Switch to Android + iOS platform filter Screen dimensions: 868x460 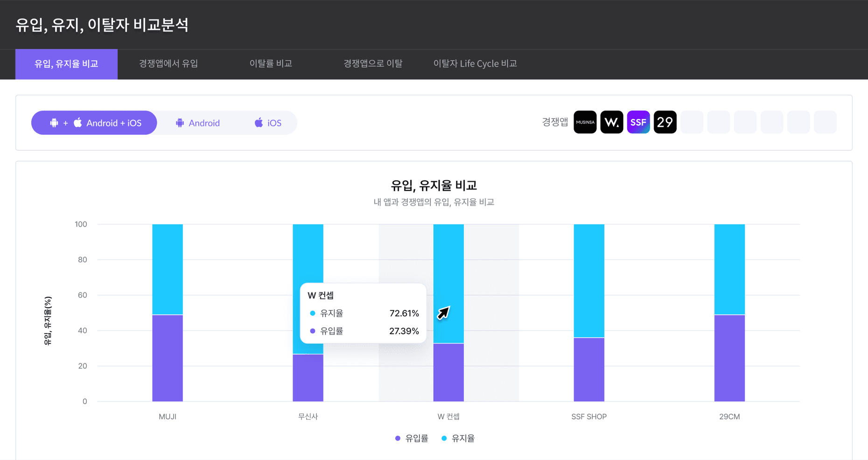pos(94,123)
